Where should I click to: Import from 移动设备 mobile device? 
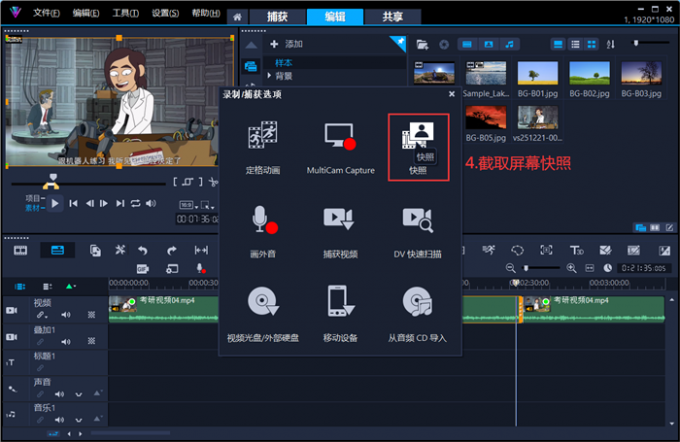(340, 315)
